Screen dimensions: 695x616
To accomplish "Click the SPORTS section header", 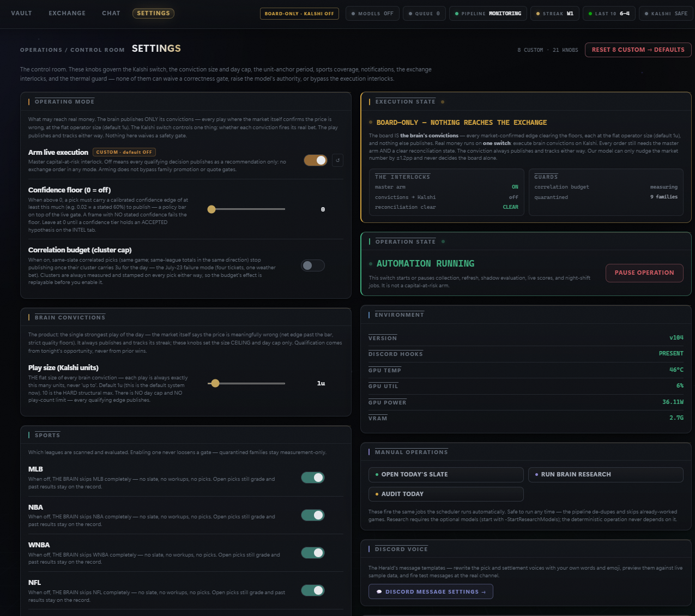I will coord(47,436).
